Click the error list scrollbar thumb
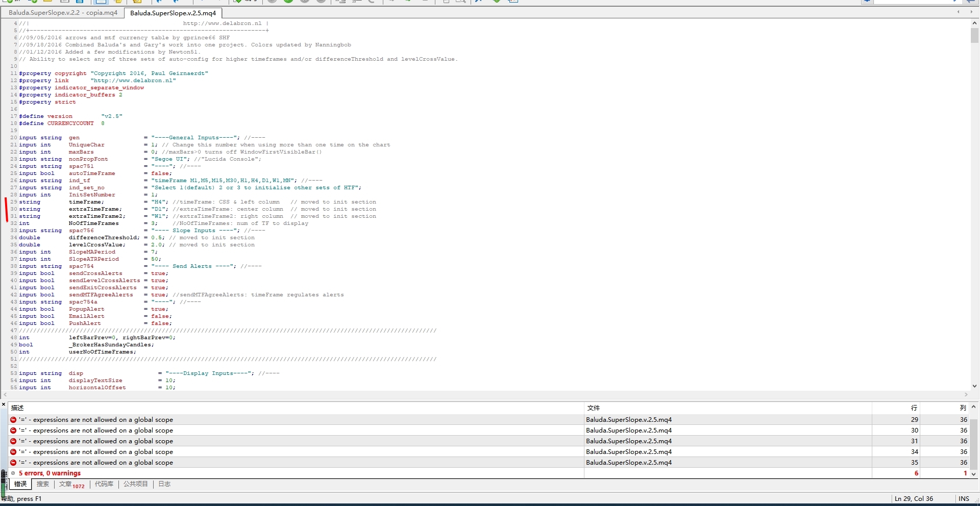This screenshot has width=980, height=506. pos(974,444)
